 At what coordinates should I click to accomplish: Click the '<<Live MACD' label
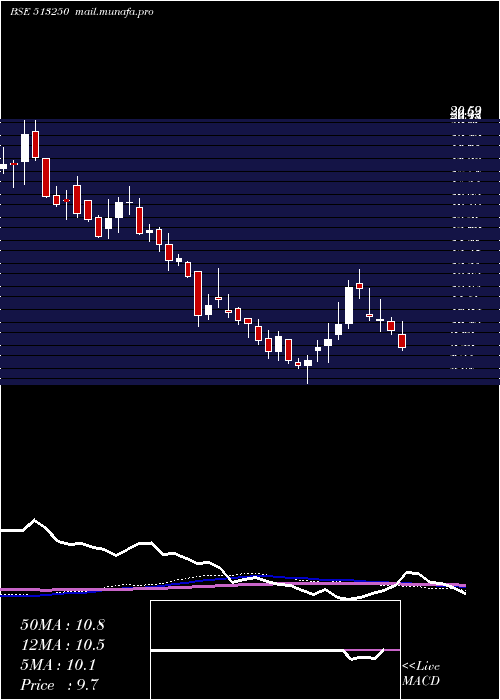(421, 673)
